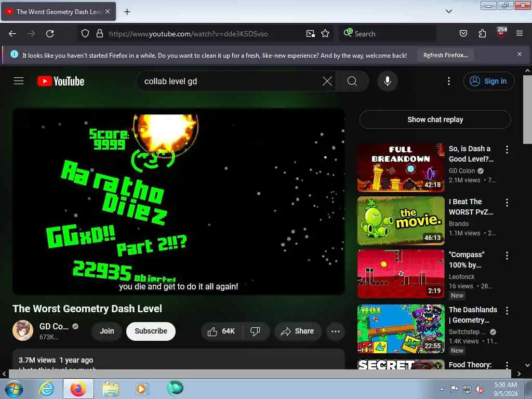Open the GD Colon channel avatar
The image size is (532, 399).
(23, 330)
